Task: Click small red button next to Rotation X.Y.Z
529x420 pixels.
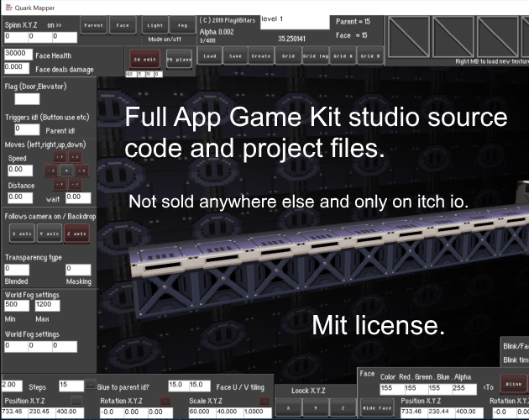Action: click(165, 401)
